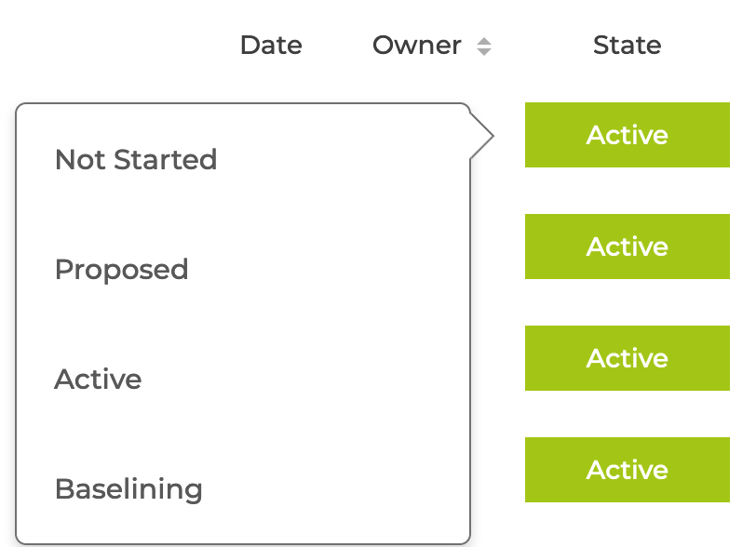Open state dropdown on first Active badge
This screenshot has width=756, height=547.
(628, 135)
